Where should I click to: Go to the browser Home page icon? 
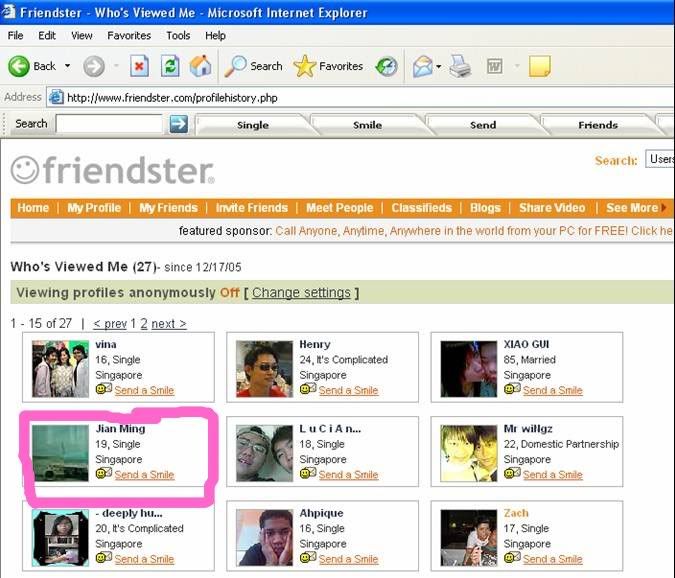(x=201, y=66)
